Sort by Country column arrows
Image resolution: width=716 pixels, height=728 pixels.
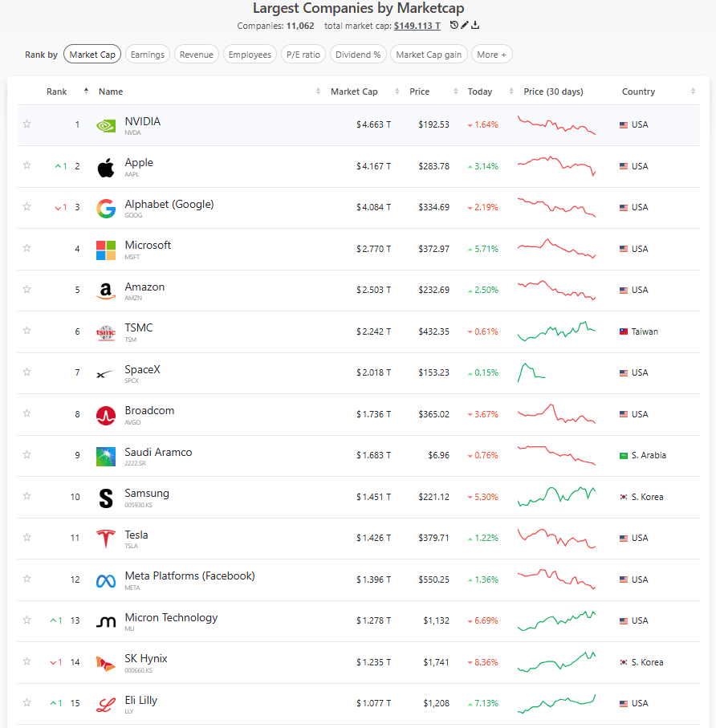(x=693, y=92)
